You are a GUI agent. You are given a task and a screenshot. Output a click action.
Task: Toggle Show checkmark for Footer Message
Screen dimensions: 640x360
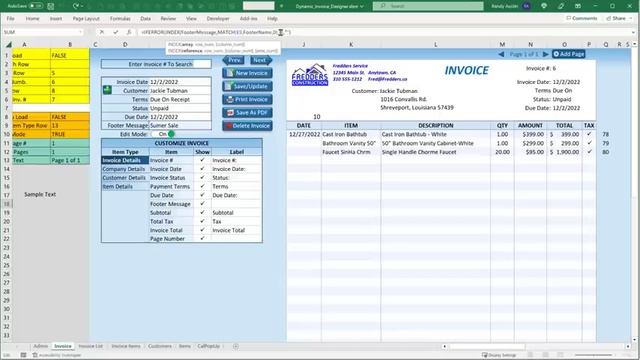click(202, 203)
